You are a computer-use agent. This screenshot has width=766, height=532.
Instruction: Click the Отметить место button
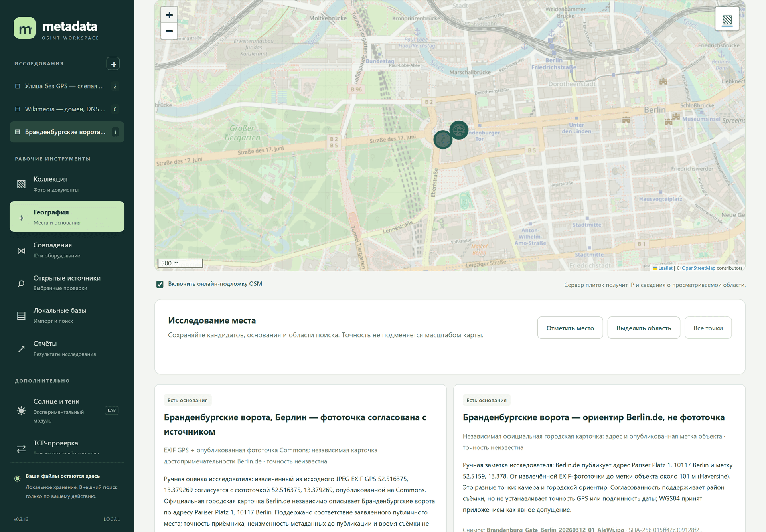pos(570,328)
